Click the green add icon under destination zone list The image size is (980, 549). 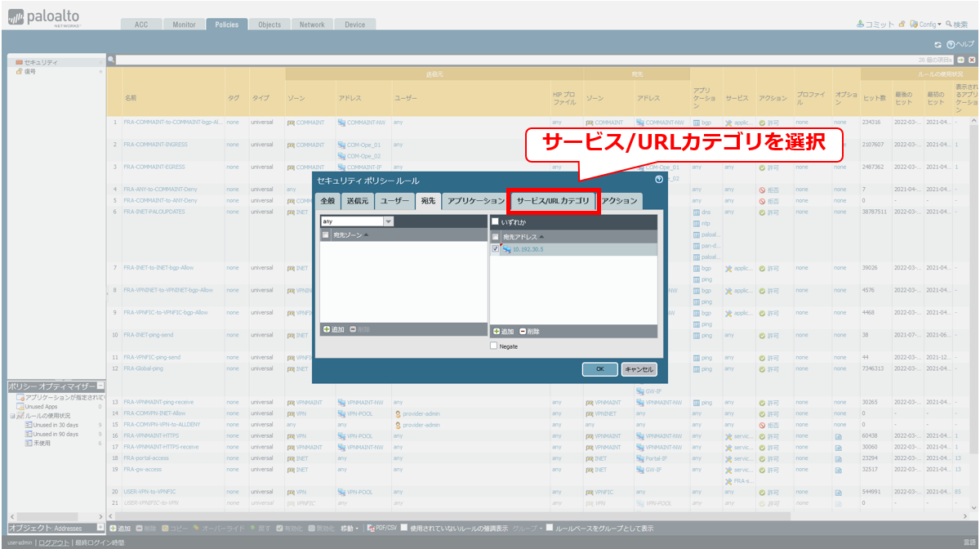click(326, 329)
